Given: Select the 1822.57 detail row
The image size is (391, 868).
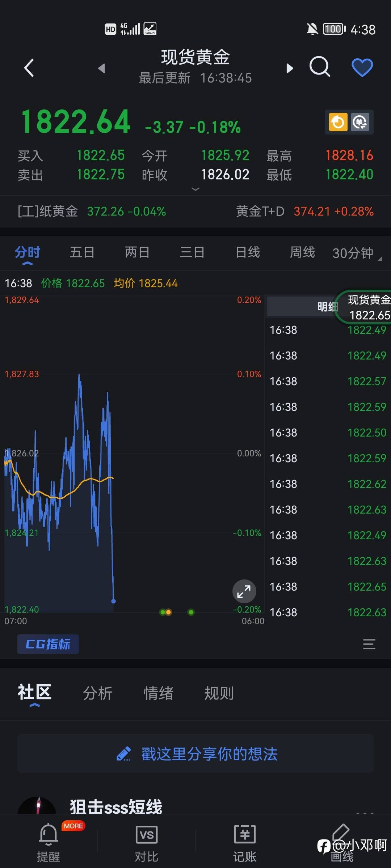Looking at the screenshot, I should (328, 381).
